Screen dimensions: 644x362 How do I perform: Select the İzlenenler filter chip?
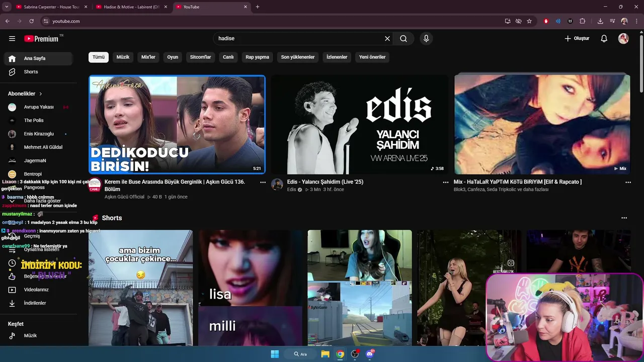click(x=337, y=57)
